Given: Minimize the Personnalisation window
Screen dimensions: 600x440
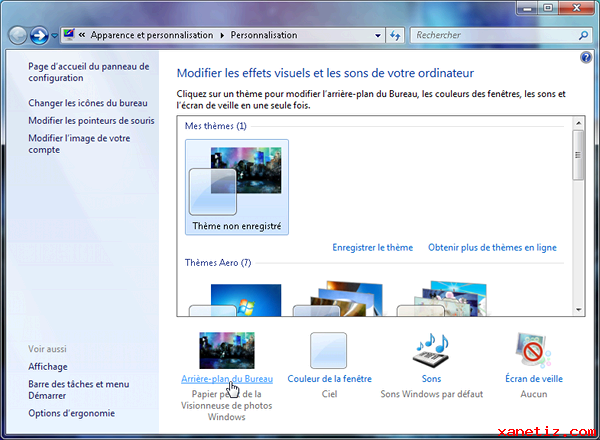Looking at the screenshot, I should (x=527, y=8).
